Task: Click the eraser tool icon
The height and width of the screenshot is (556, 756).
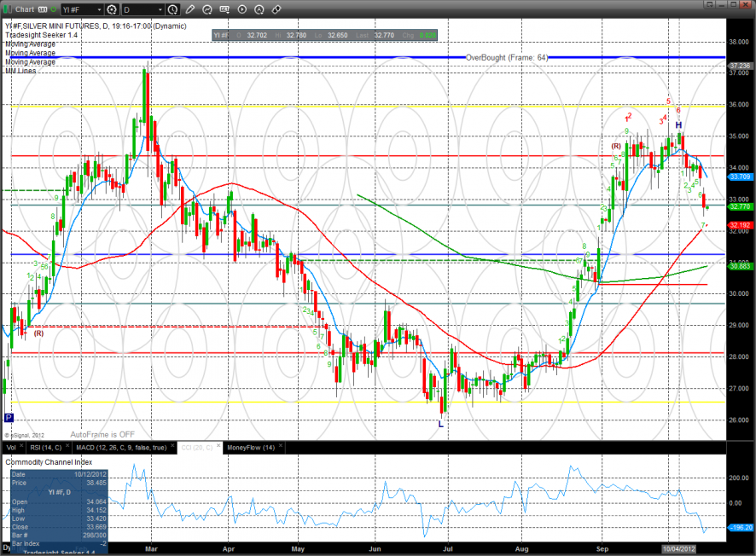Action: pyautogui.click(x=277, y=9)
